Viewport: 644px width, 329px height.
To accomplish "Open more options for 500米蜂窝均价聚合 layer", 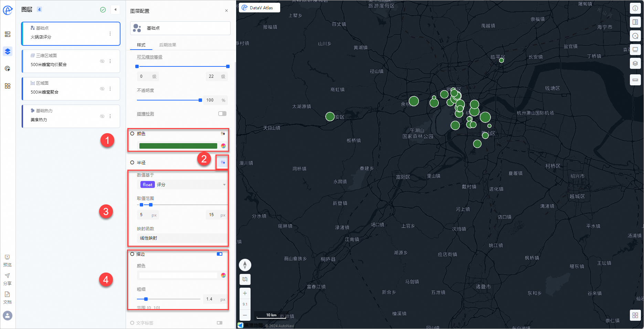I will (x=110, y=61).
